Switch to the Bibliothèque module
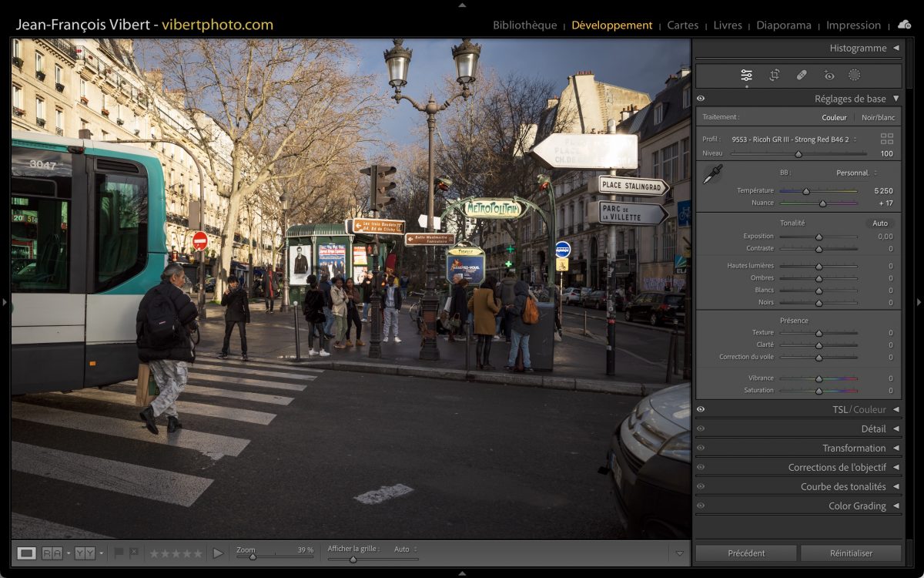This screenshot has width=924, height=578. click(524, 25)
